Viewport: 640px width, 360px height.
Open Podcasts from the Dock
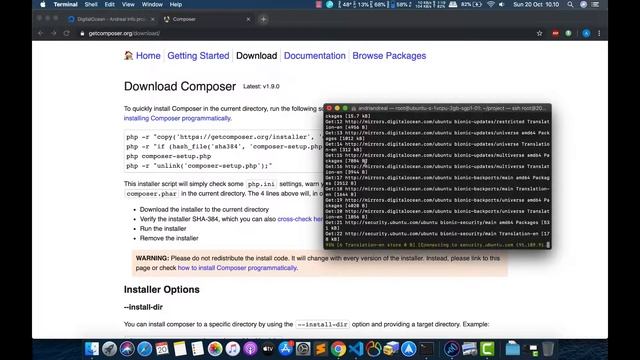coord(250,349)
